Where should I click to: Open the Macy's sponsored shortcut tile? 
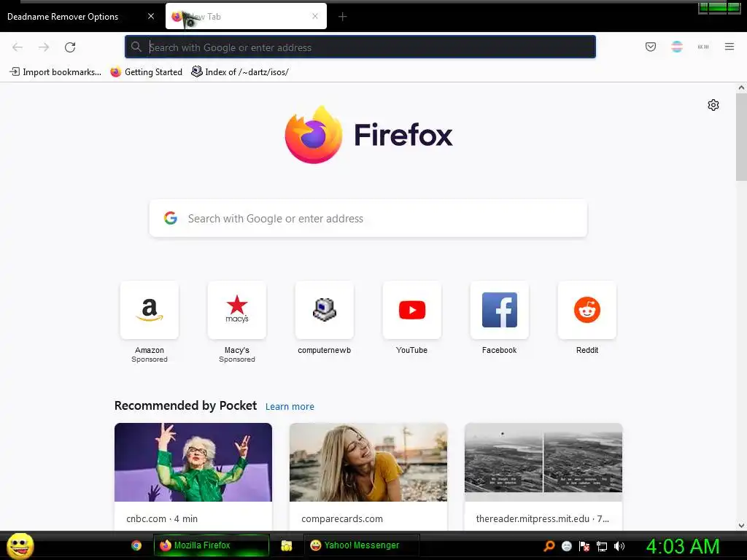tap(237, 310)
